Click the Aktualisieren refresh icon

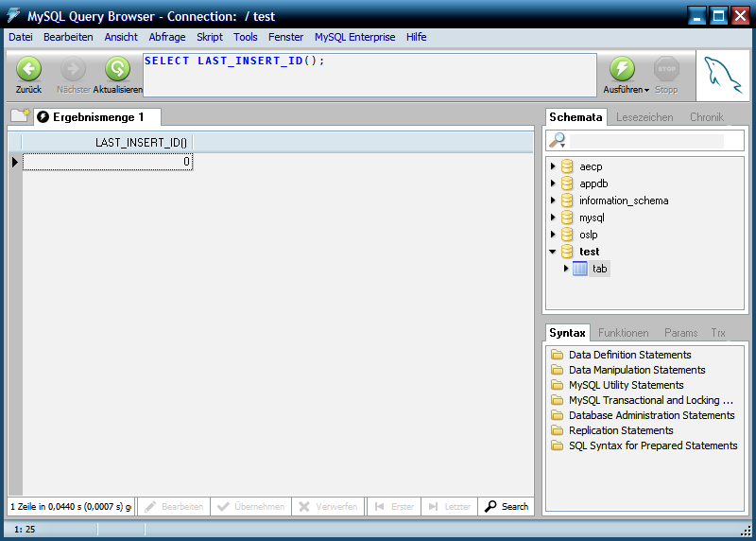[x=117, y=68]
